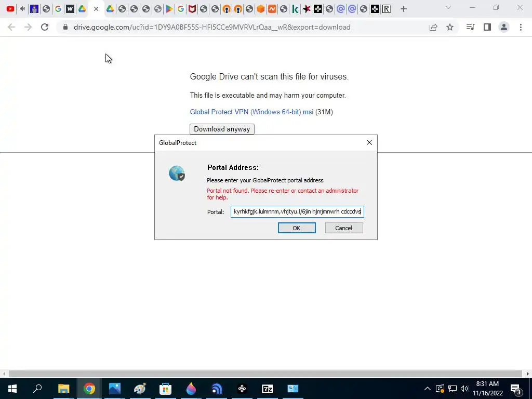
Task: Open File Explorer from the taskbar
Action: pos(63,389)
